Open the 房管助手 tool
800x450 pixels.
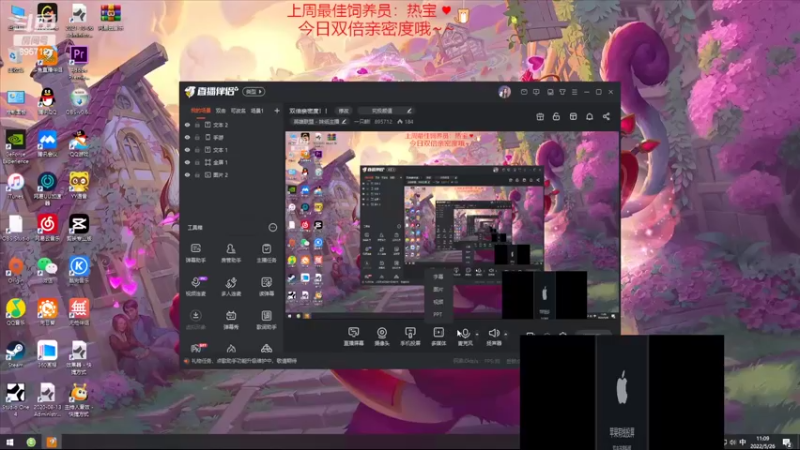click(231, 253)
